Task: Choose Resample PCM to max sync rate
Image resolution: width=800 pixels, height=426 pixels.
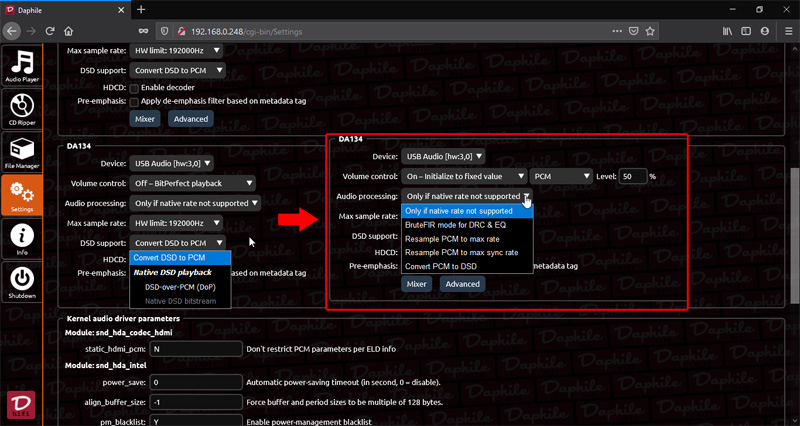Action: 467,253
